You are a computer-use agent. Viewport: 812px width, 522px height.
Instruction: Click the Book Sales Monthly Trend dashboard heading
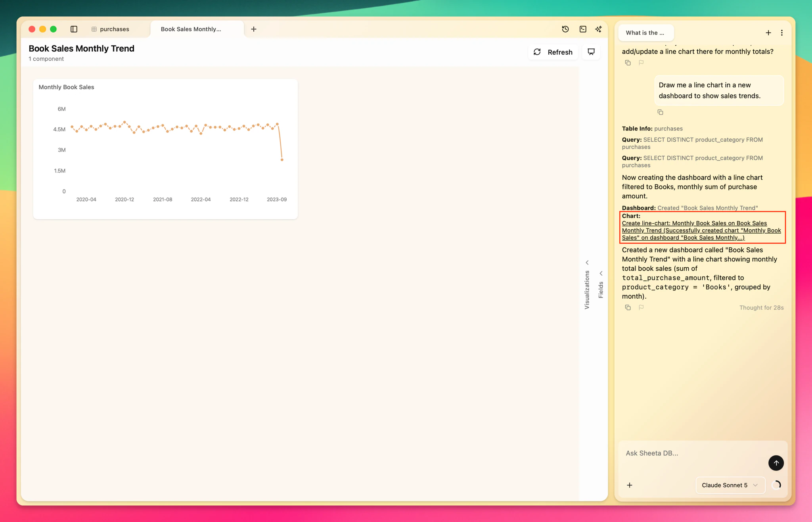point(81,48)
